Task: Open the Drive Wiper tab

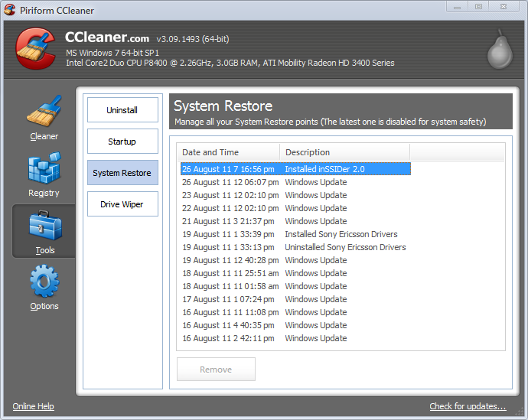Action: tap(122, 204)
